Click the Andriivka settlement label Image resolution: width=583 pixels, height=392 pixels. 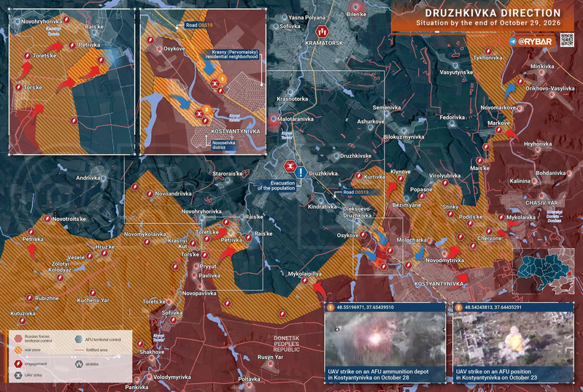click(x=88, y=178)
